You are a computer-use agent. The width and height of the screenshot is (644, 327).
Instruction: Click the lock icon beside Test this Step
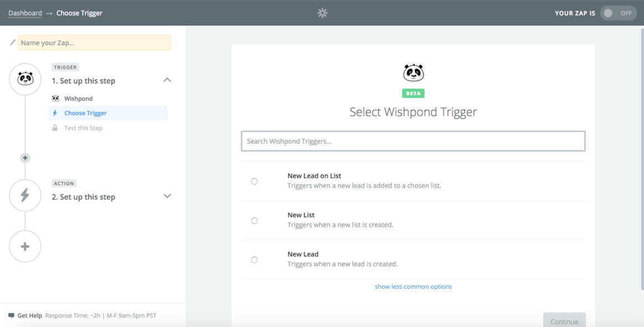click(x=55, y=128)
